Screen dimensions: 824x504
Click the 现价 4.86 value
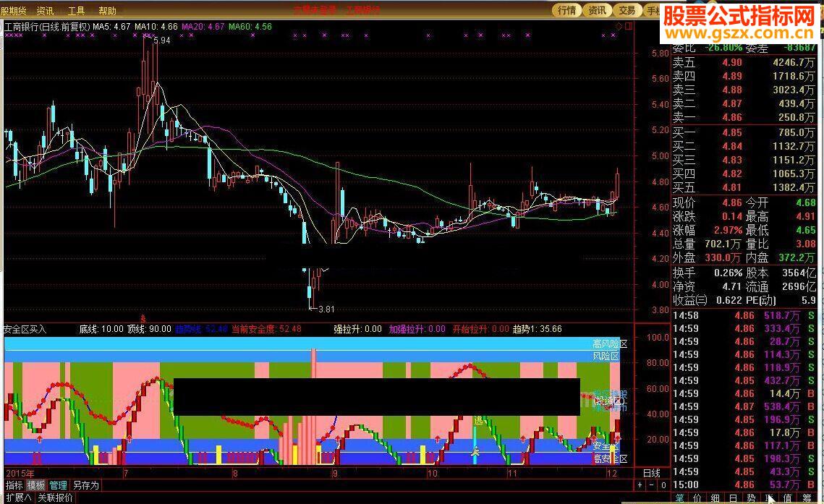732,202
